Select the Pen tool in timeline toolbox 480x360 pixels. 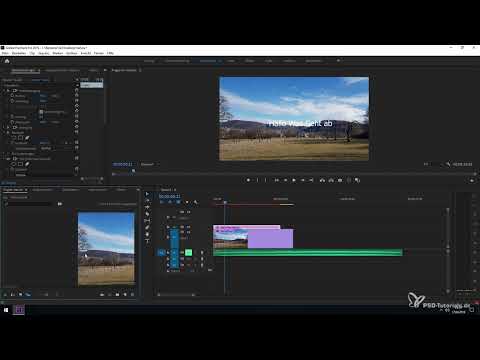coord(147,227)
